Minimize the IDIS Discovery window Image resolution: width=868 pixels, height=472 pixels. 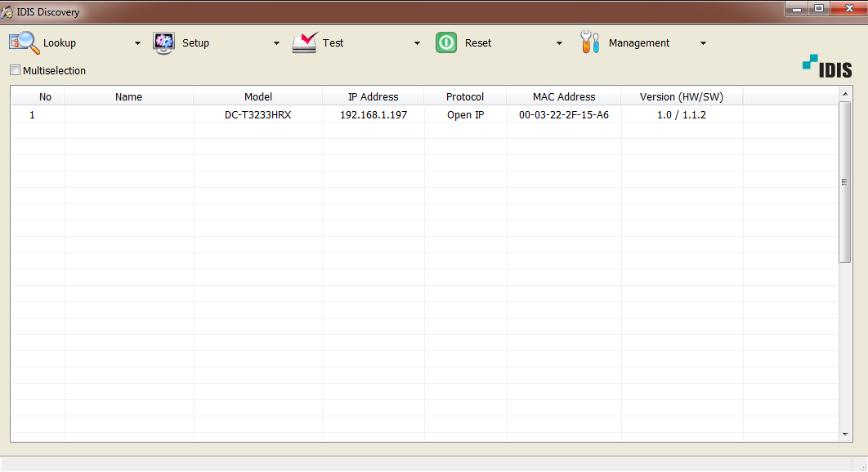[797, 8]
